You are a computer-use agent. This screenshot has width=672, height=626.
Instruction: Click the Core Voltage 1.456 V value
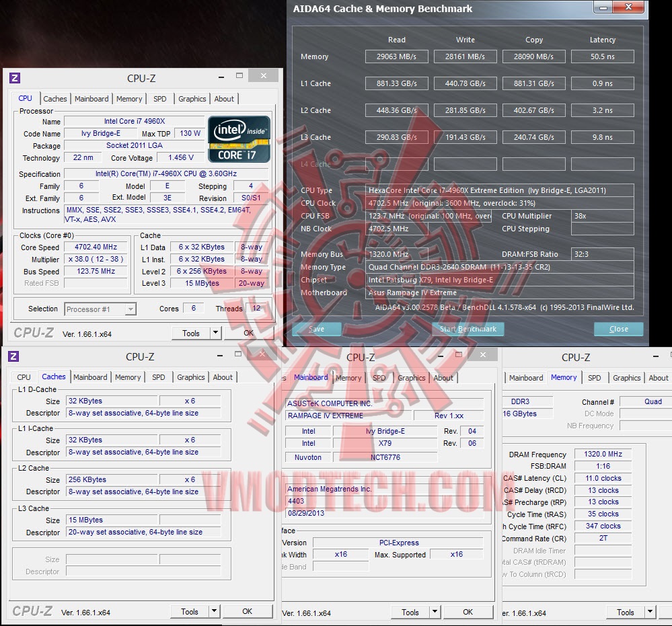180,157
